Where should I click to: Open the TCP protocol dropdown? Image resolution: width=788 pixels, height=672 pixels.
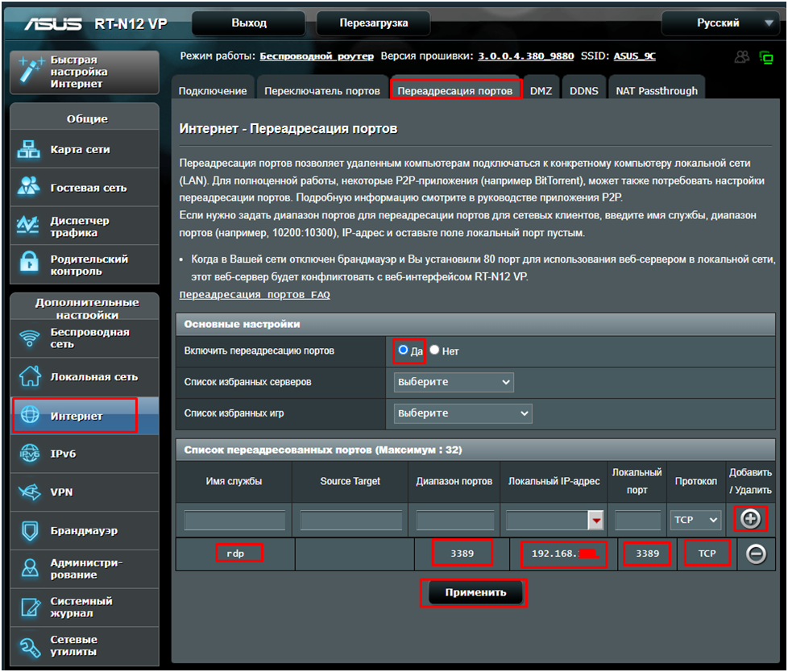tap(695, 520)
